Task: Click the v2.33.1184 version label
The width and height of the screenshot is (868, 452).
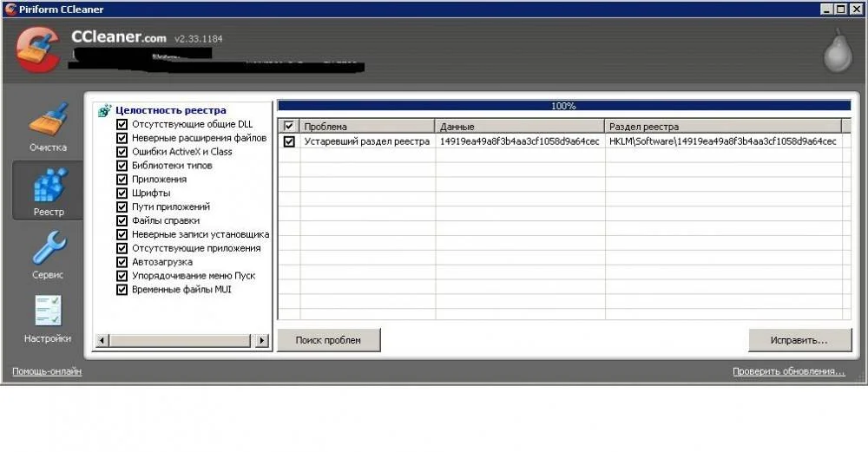Action: [198, 39]
